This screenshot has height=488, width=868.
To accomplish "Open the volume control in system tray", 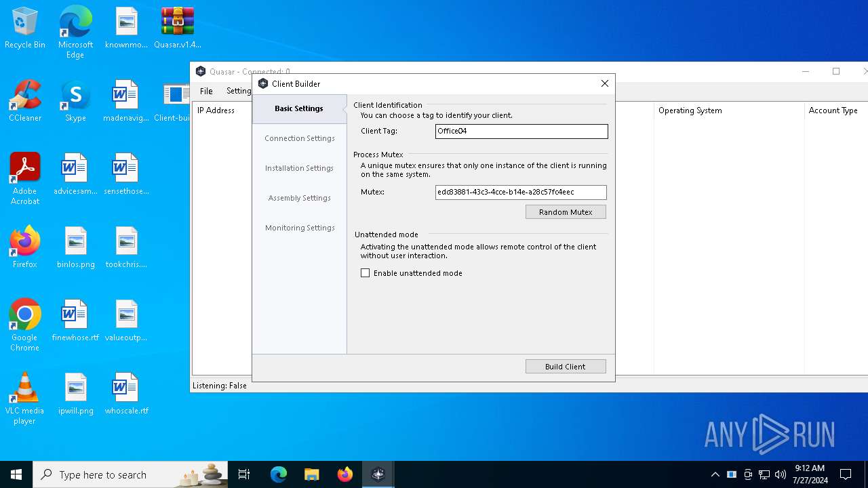I will click(x=781, y=474).
